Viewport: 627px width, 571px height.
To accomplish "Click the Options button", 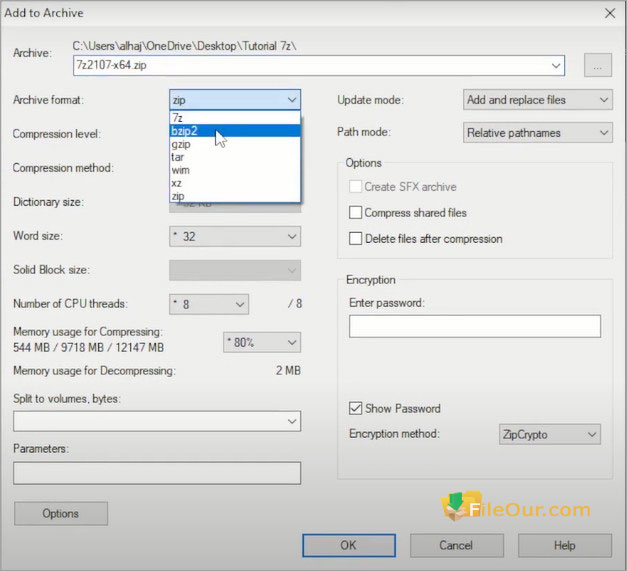I will (61, 513).
